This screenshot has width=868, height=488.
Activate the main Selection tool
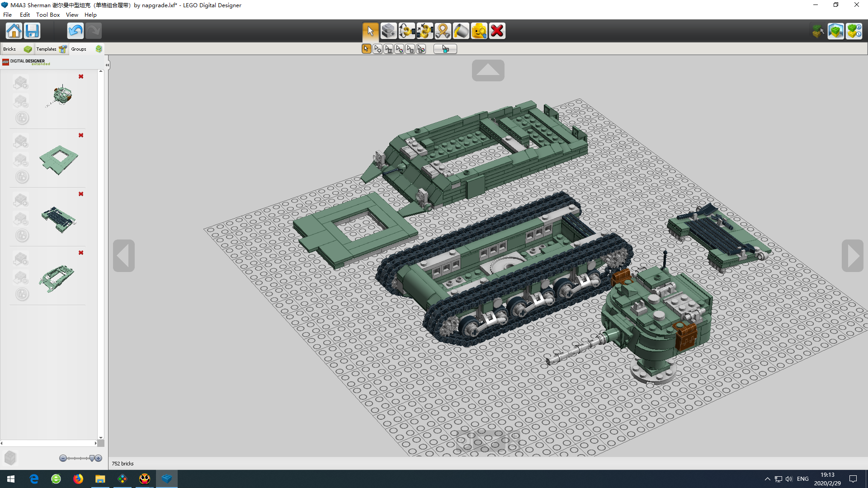371,31
